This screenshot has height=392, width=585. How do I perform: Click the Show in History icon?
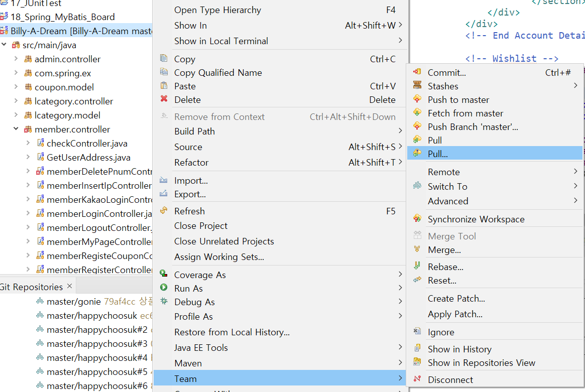click(x=417, y=348)
